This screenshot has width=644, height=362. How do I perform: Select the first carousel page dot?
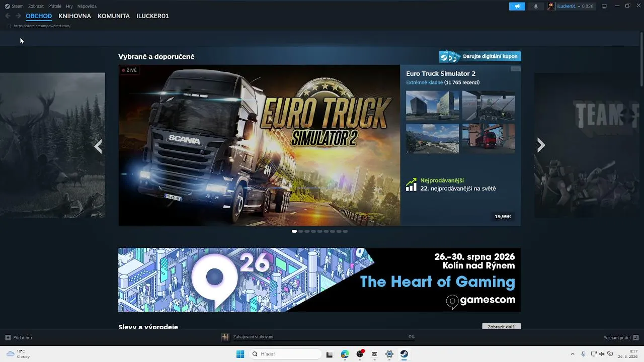coord(294,231)
